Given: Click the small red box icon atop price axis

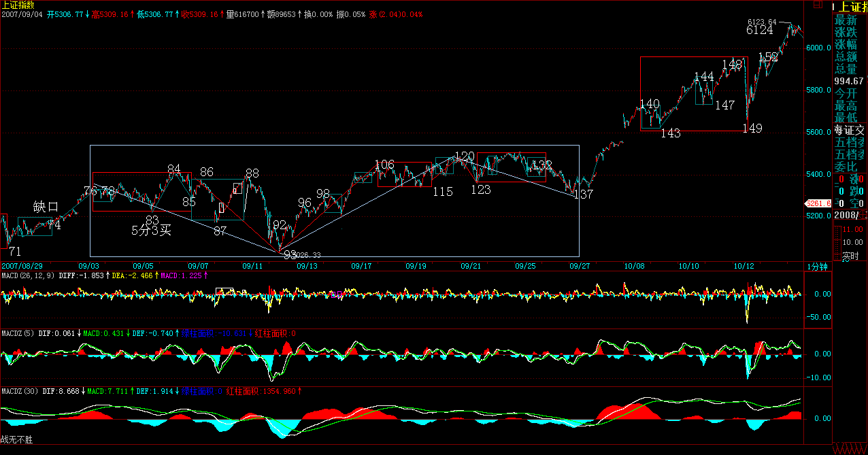Looking at the screenshot, I should (x=817, y=5).
